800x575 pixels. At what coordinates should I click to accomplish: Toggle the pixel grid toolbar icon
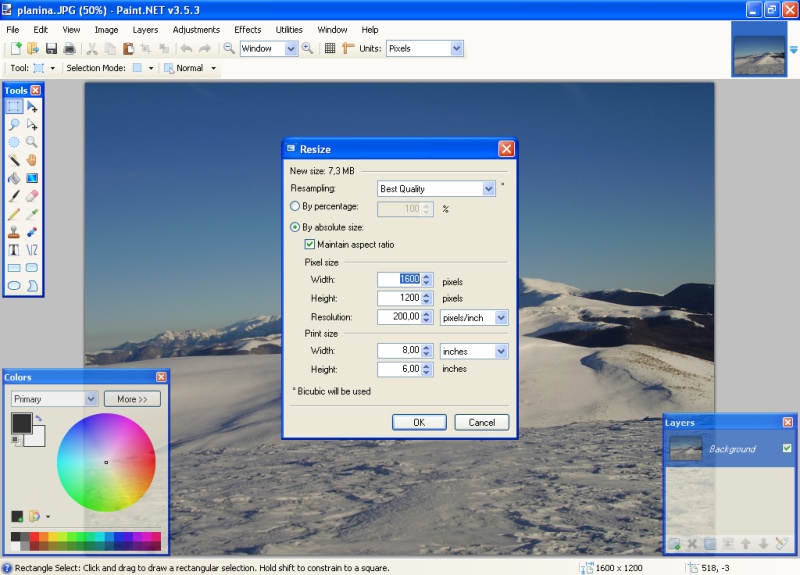tap(330, 48)
